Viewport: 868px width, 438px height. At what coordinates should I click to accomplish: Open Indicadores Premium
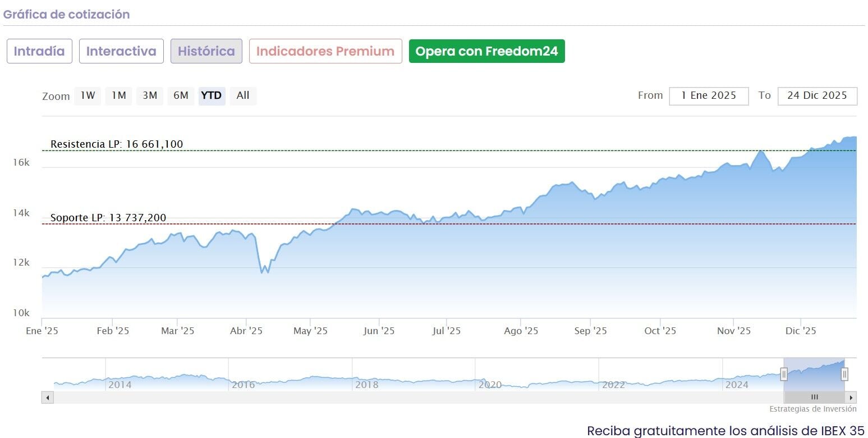[x=325, y=51]
